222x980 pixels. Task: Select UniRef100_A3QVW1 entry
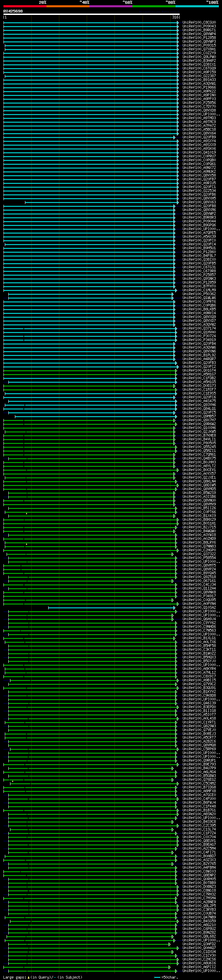(x=199, y=84)
